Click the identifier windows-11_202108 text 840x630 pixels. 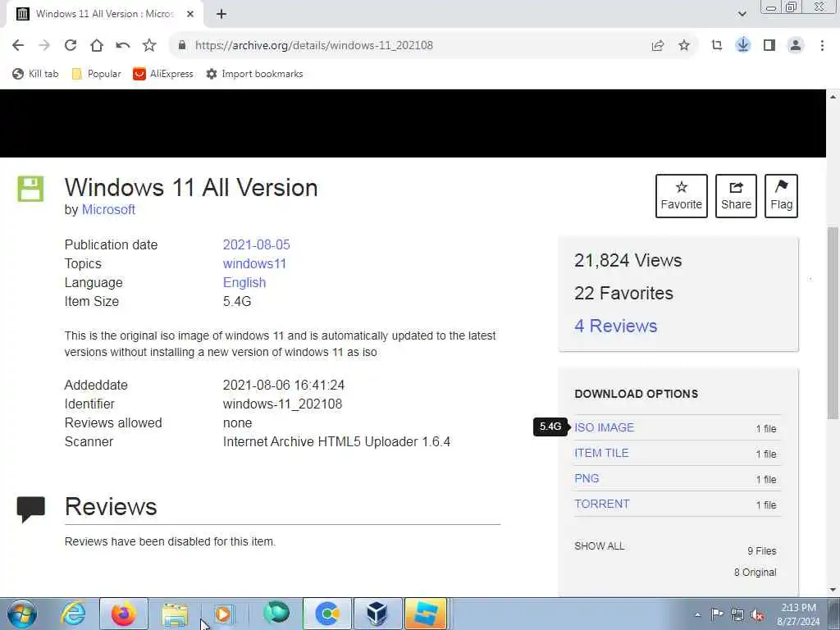(x=282, y=404)
